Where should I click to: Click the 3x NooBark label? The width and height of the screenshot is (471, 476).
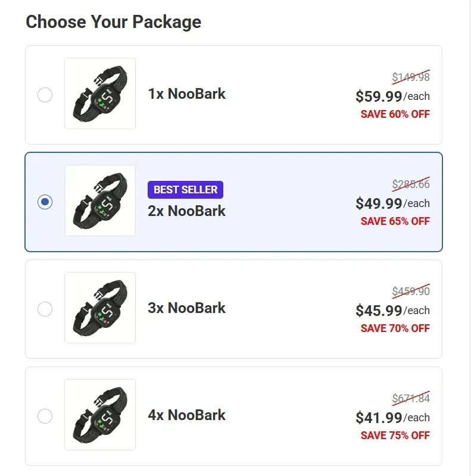[187, 308]
